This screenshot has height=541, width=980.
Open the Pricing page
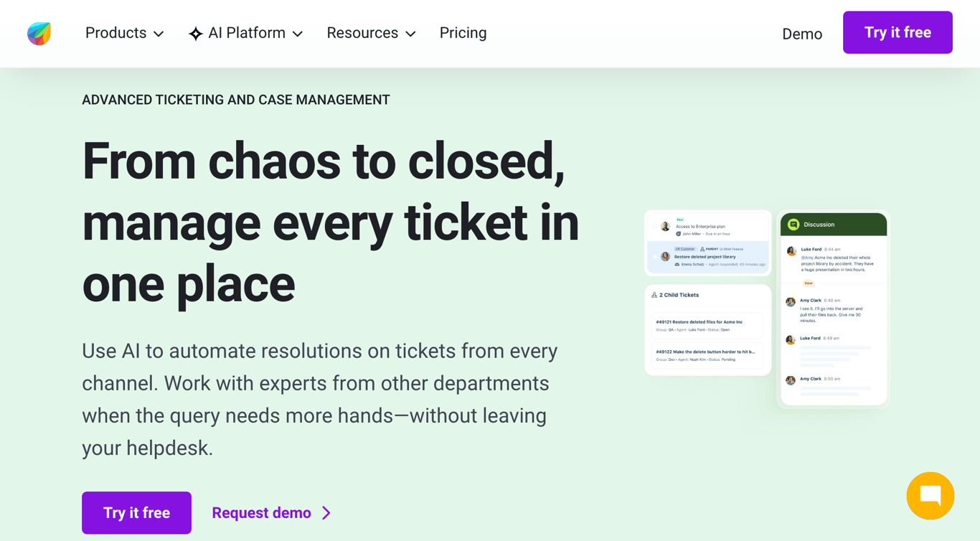[x=463, y=33]
